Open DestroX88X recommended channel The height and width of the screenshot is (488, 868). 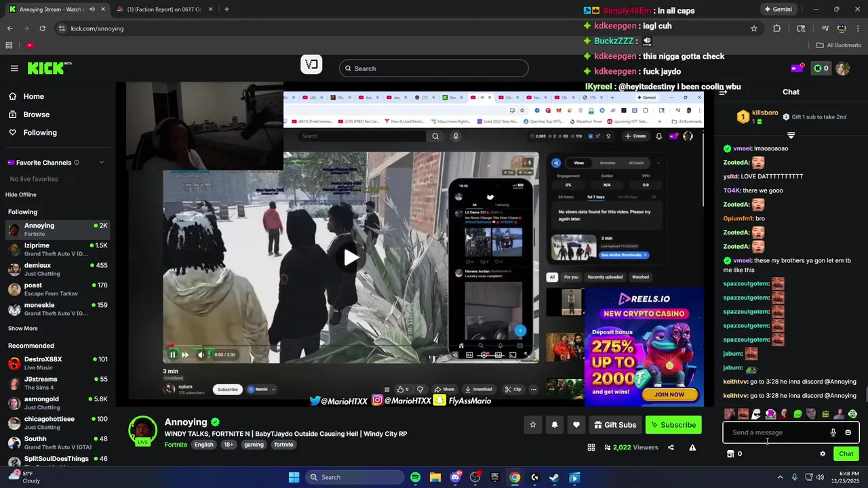(58, 363)
